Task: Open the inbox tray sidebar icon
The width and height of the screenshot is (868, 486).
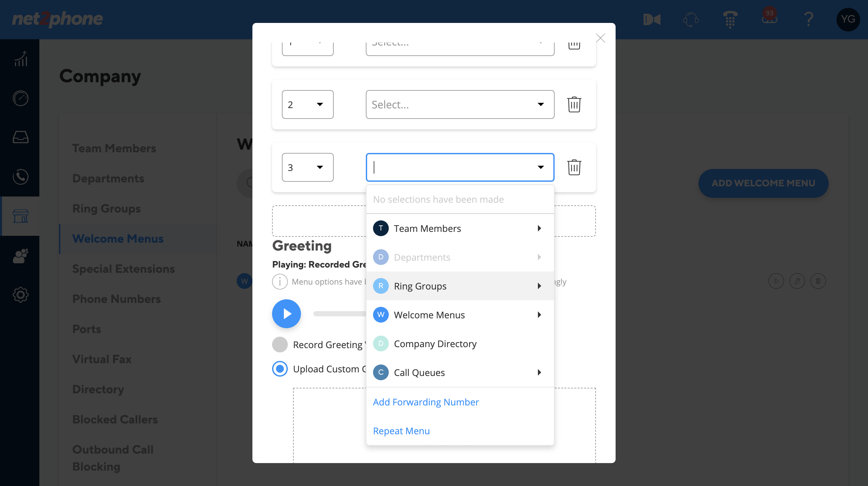Action: pos(21,137)
